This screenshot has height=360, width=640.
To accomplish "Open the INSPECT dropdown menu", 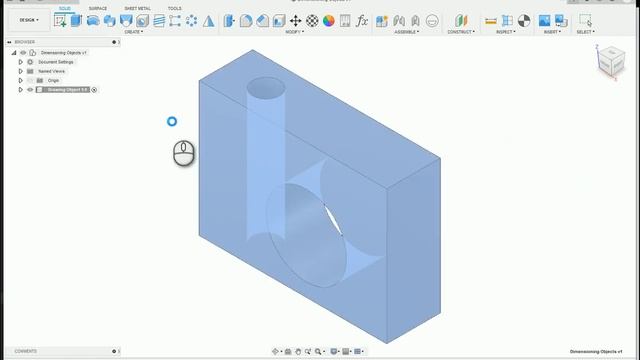I will [x=506, y=32].
